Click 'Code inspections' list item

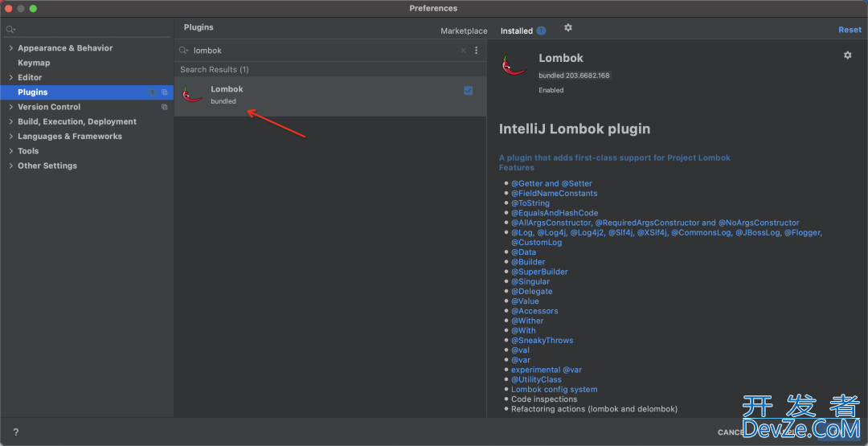pos(544,399)
